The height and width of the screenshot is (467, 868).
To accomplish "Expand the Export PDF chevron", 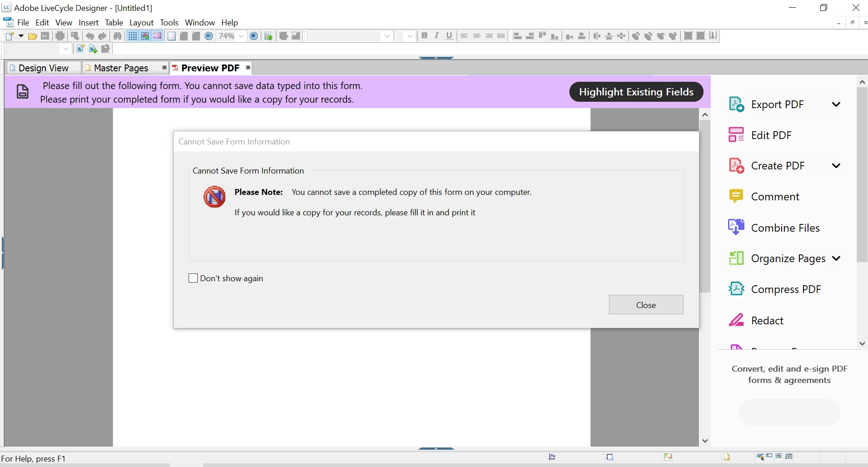I will click(x=836, y=104).
